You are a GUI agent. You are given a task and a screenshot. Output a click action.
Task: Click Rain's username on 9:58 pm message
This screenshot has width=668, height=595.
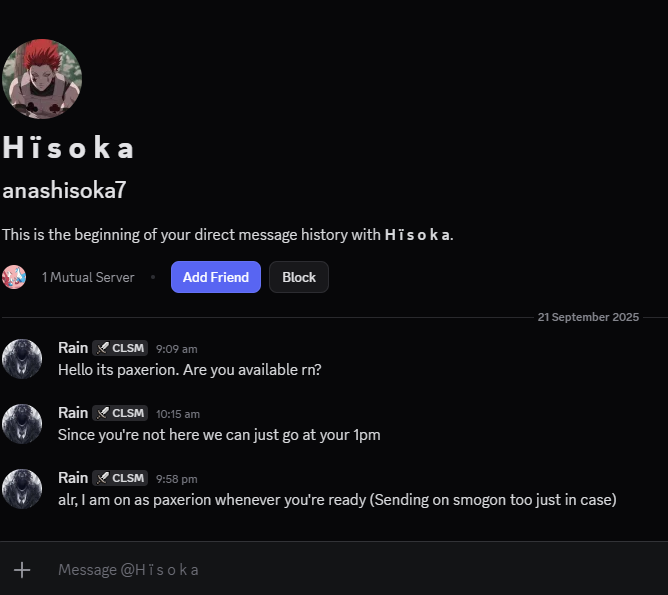click(73, 478)
